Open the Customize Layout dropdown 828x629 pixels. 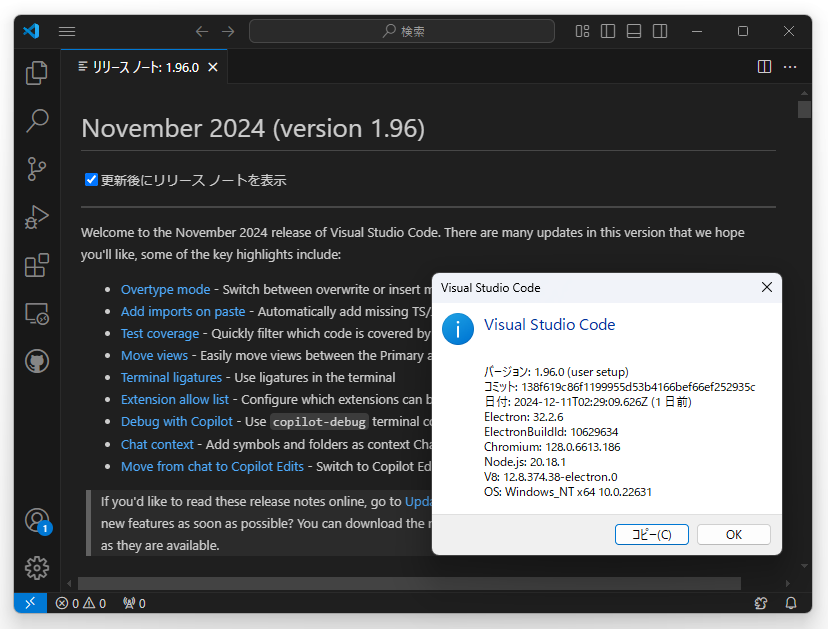point(582,31)
